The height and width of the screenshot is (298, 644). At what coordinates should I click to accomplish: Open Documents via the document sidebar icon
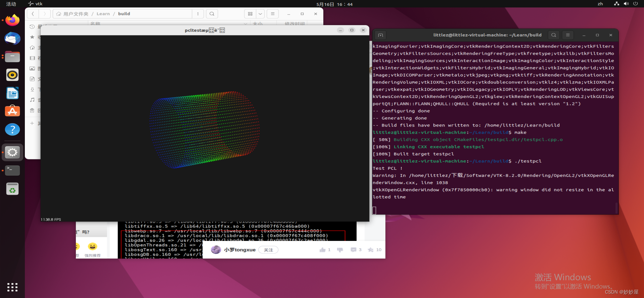click(x=32, y=79)
